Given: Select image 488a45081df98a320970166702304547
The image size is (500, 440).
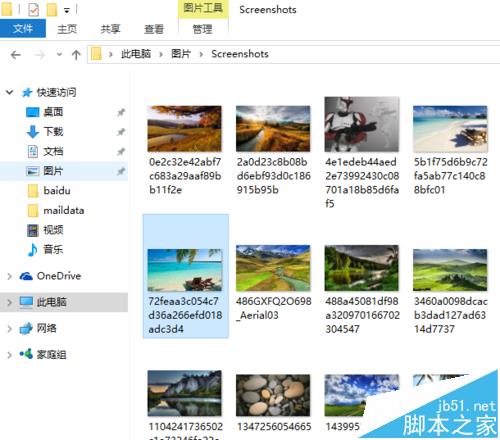Looking at the screenshot, I should (362, 268).
